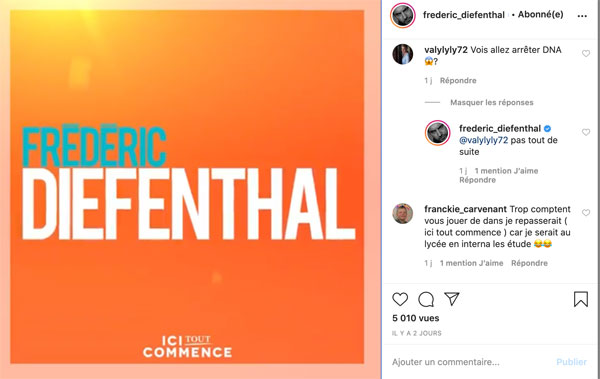Open franckie_carvenant's avatar
Screen dimensions: 600x379
[x=403, y=213]
